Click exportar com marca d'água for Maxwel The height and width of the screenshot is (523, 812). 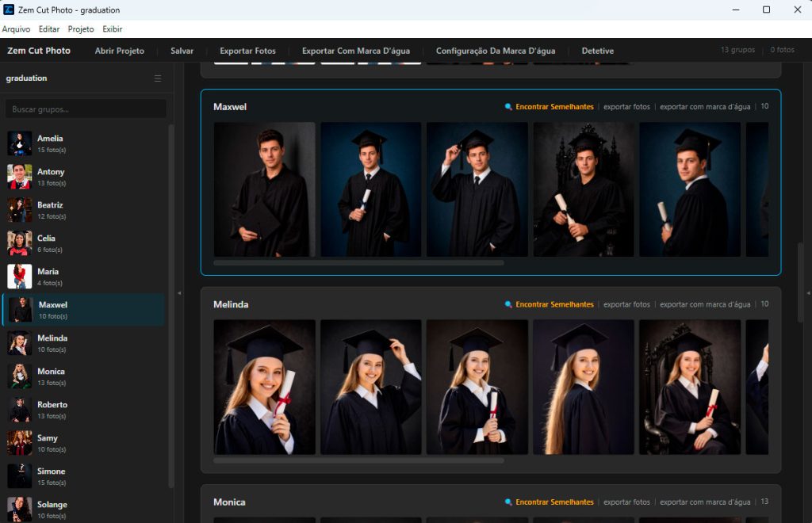(x=705, y=106)
